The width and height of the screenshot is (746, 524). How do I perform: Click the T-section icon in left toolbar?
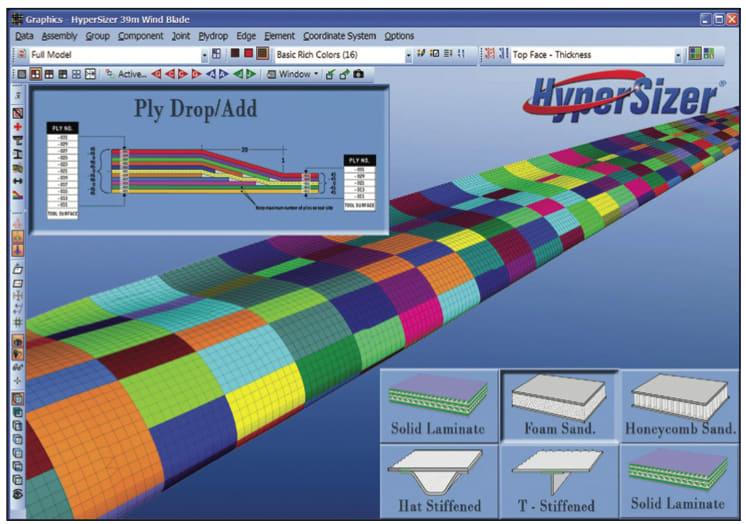[x=18, y=140]
